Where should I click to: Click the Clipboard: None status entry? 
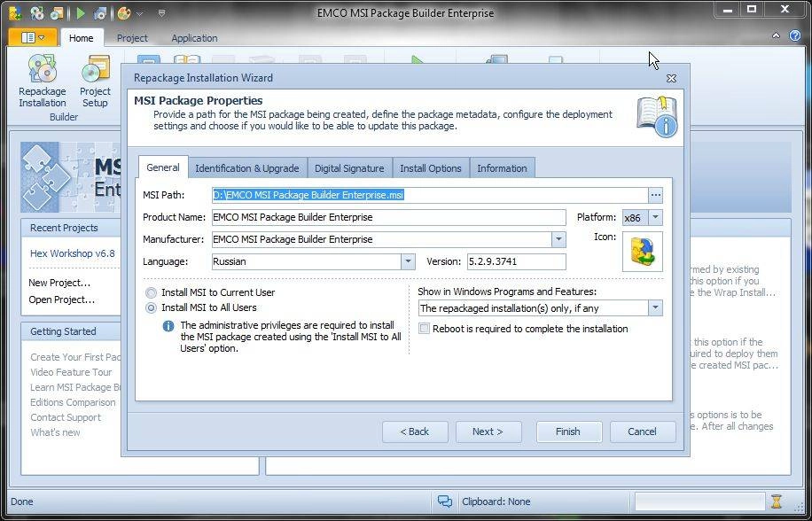tap(496, 502)
